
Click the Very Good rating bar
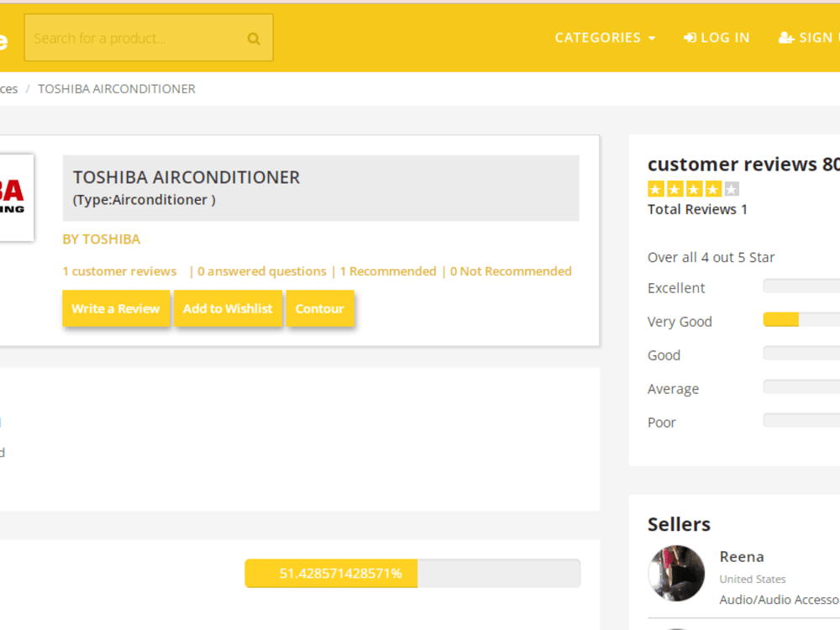click(801, 320)
